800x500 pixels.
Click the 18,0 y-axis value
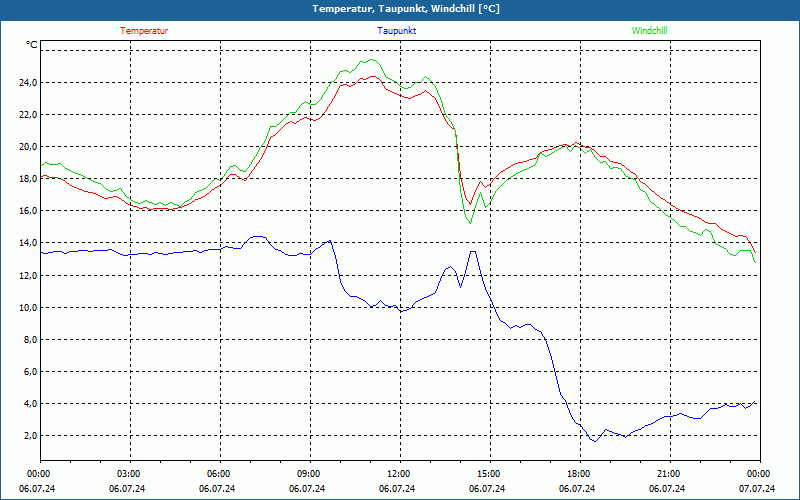coord(28,179)
